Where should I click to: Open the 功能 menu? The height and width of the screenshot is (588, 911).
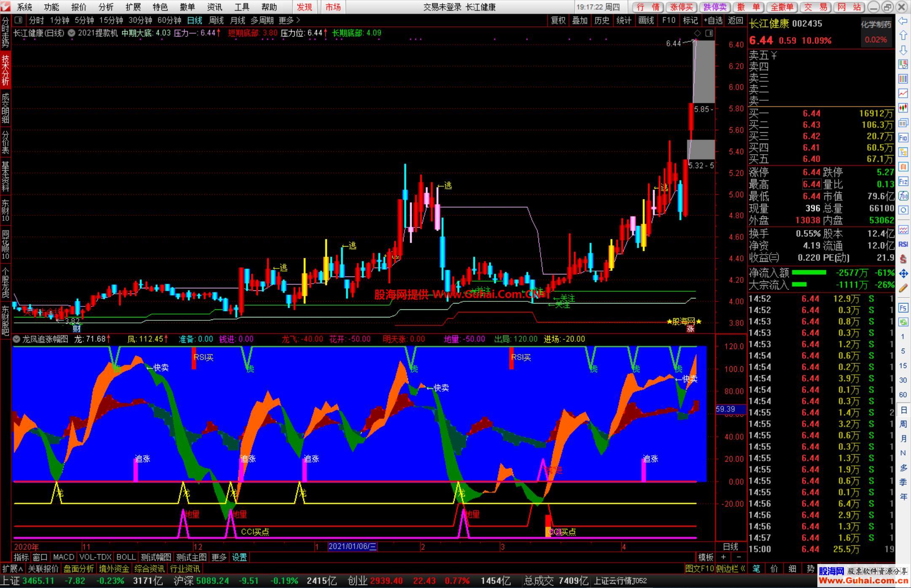tap(51, 7)
